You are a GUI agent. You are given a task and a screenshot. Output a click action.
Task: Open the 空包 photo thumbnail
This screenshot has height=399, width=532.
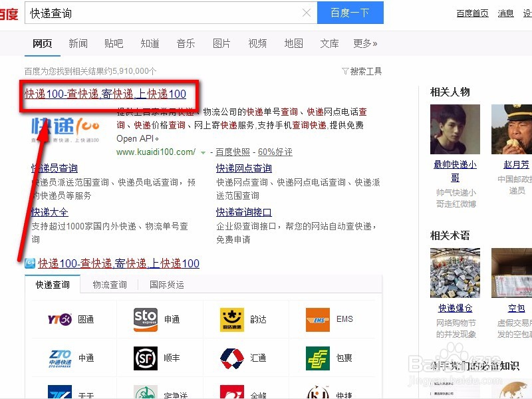(511, 273)
